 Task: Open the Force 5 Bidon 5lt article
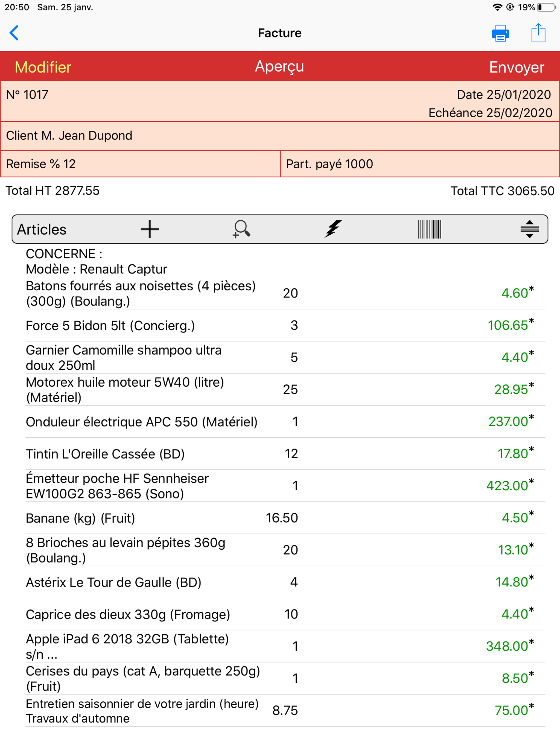click(110, 326)
